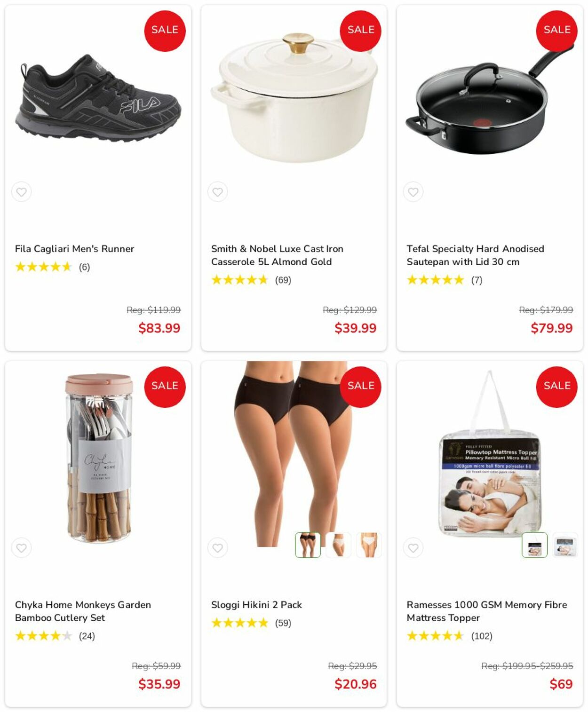Click SALE badge on Tefal Sautepan
Viewport: 588px width, 712px height.
(x=557, y=31)
